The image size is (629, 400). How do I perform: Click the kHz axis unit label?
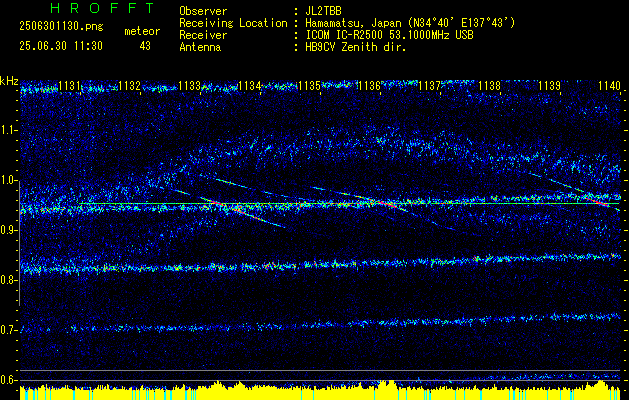9,81
